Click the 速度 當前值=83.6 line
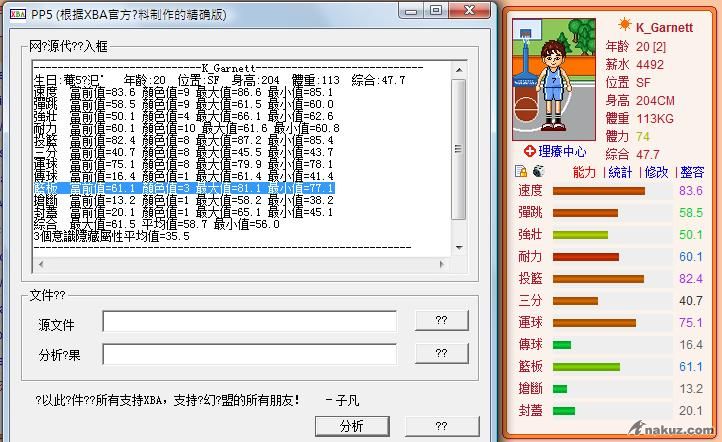722x442 pixels. point(183,92)
